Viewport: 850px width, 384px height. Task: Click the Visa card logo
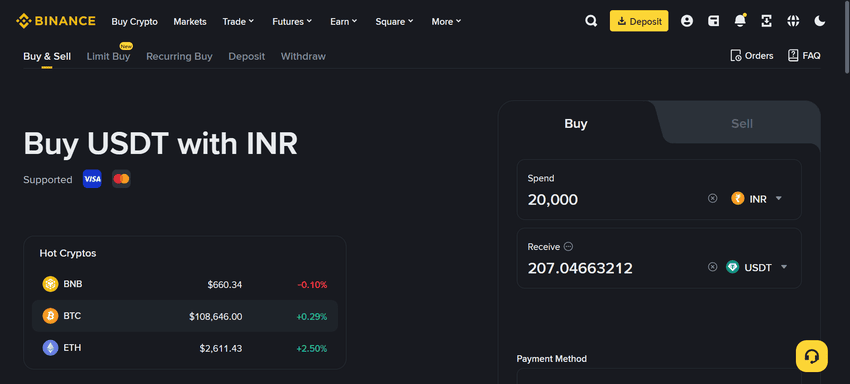92,179
